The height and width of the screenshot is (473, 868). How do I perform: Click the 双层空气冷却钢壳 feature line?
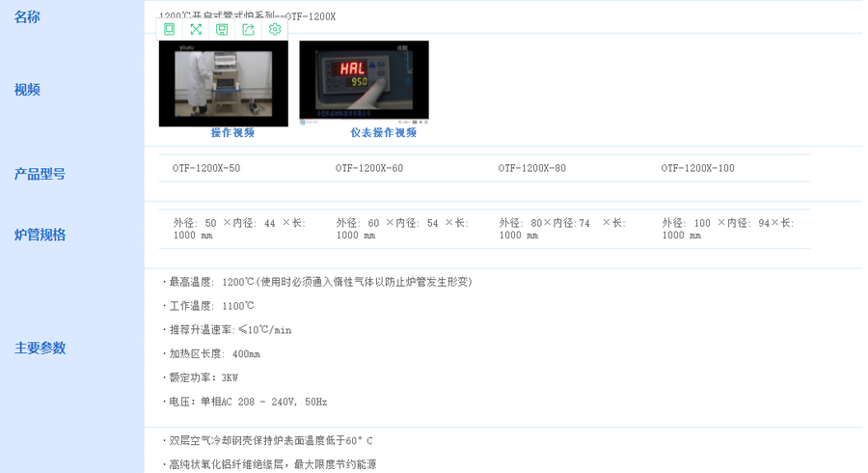tap(267, 441)
